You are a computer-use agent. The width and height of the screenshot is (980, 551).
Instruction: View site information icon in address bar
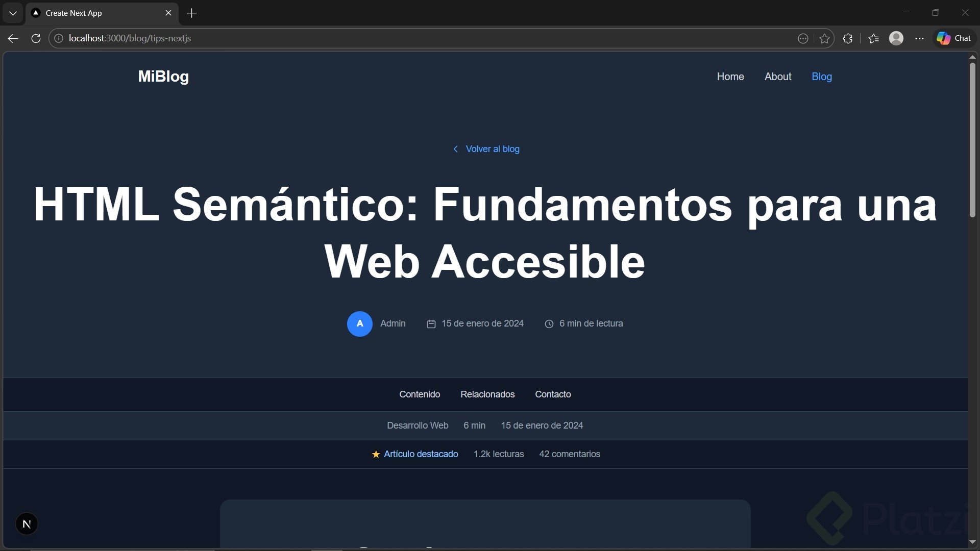click(59, 38)
